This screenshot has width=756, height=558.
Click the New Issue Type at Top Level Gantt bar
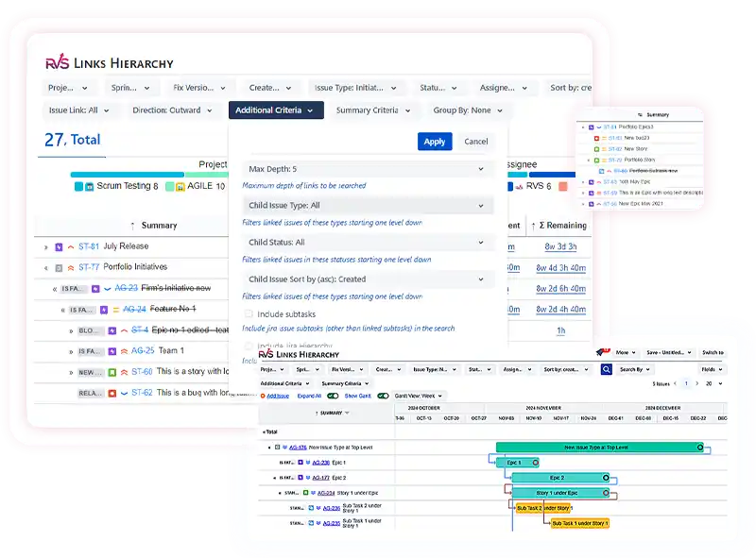tap(599, 448)
